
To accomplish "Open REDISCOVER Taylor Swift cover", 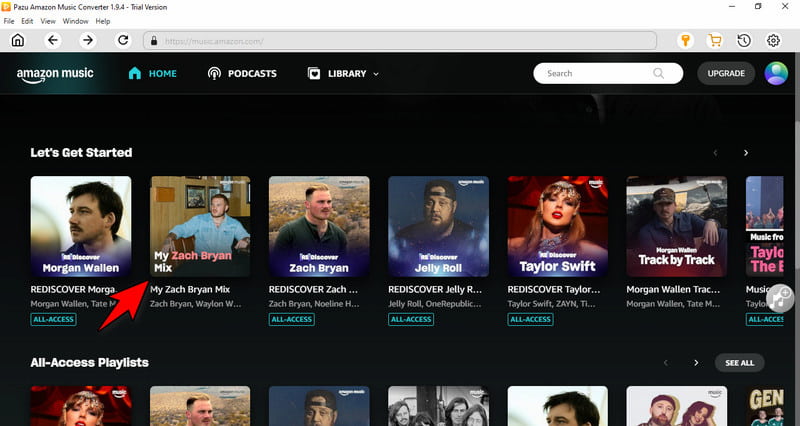I will point(558,227).
